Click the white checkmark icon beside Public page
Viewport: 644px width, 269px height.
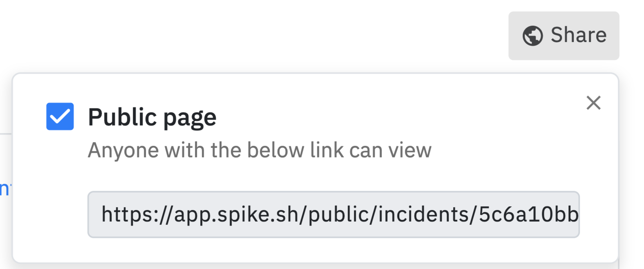tap(60, 117)
